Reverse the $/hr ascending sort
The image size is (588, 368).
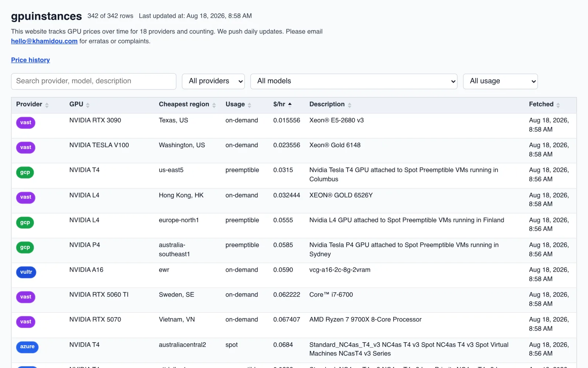tap(283, 105)
